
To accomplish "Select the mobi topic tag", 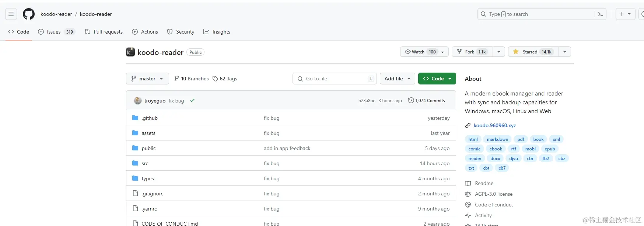I will tap(531, 149).
